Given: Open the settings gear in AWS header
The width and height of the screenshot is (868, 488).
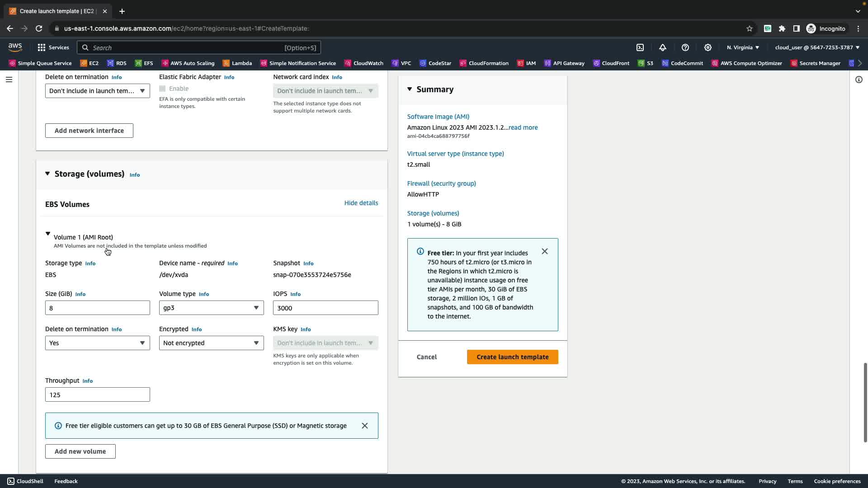Looking at the screenshot, I should point(708,47).
